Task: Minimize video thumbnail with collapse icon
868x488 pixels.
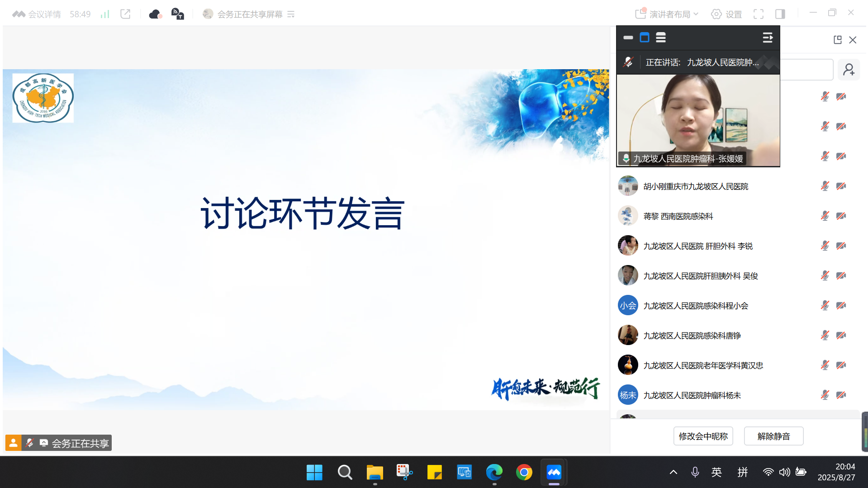Action: tap(628, 38)
